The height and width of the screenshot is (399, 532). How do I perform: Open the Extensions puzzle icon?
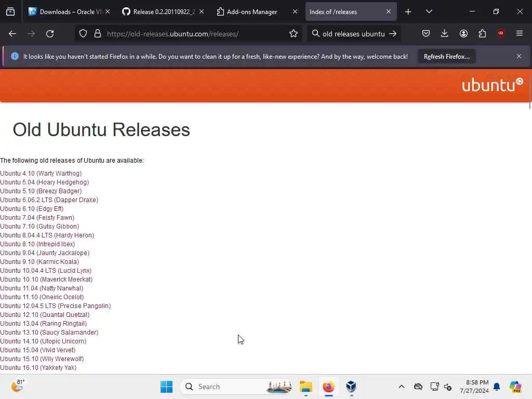(482, 33)
